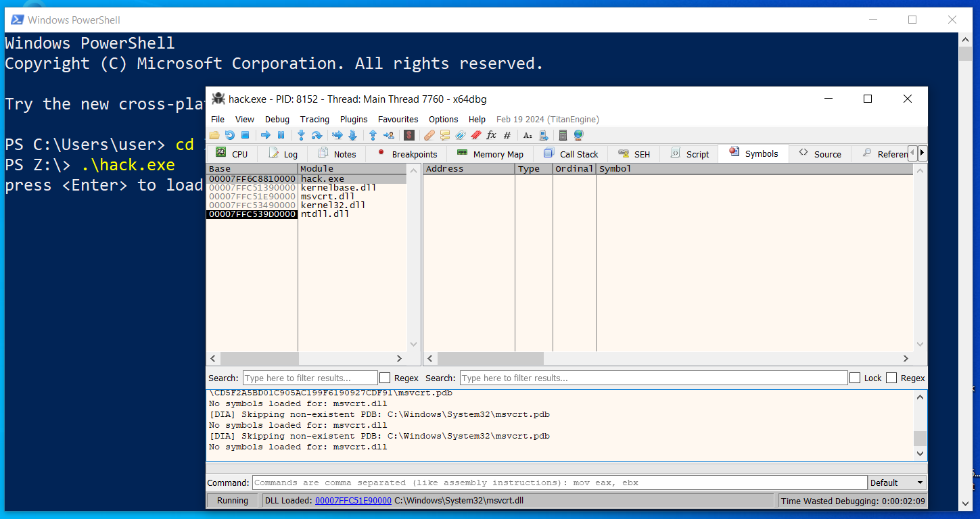Click the Base column header
The image size is (980, 519).
252,169
